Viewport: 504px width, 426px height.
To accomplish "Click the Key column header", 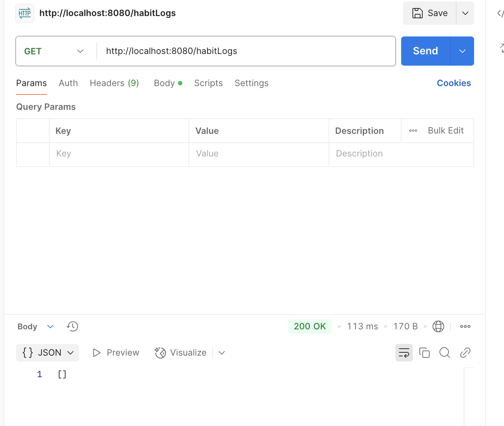I will click(x=63, y=131).
